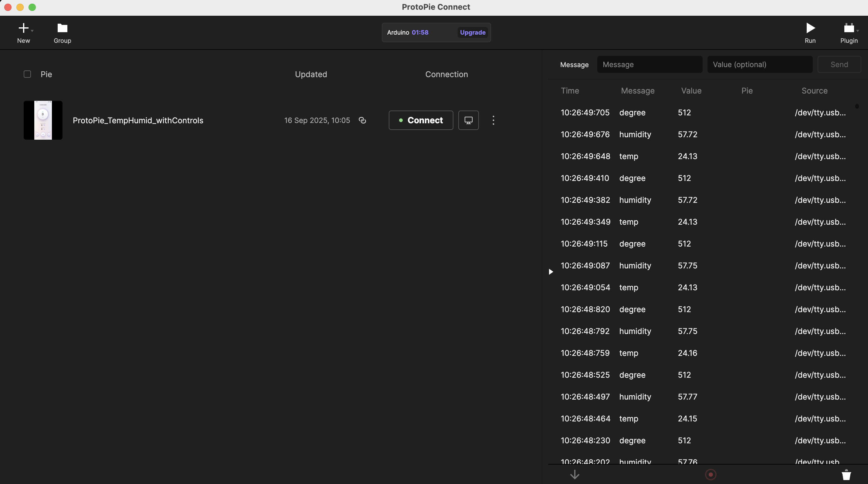This screenshot has width=868, height=484.
Task: Click the Connection column header
Action: click(x=446, y=74)
